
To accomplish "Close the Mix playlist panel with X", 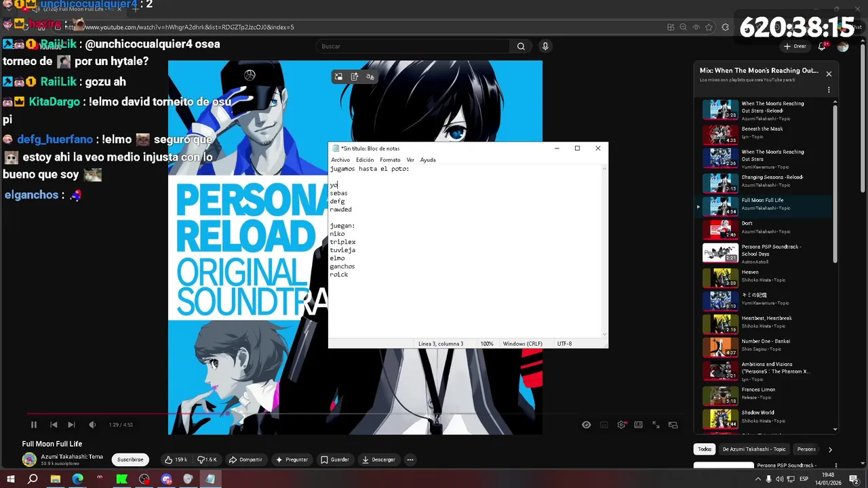I will 829,74.
